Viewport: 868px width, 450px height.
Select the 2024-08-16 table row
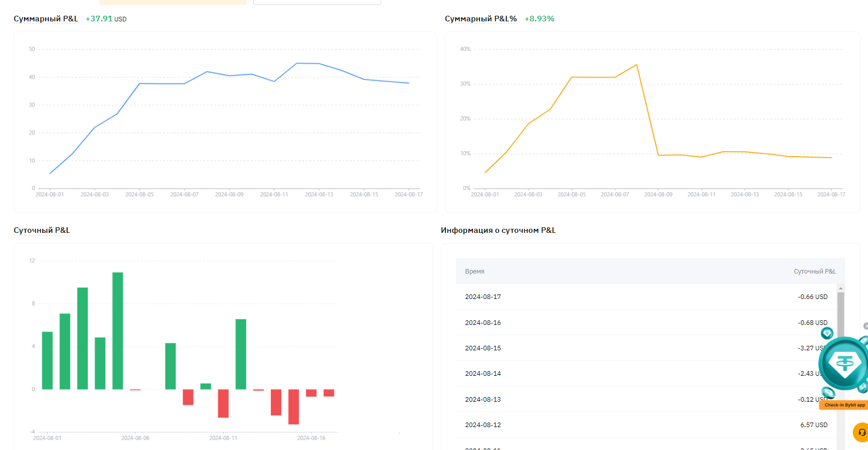click(646, 322)
